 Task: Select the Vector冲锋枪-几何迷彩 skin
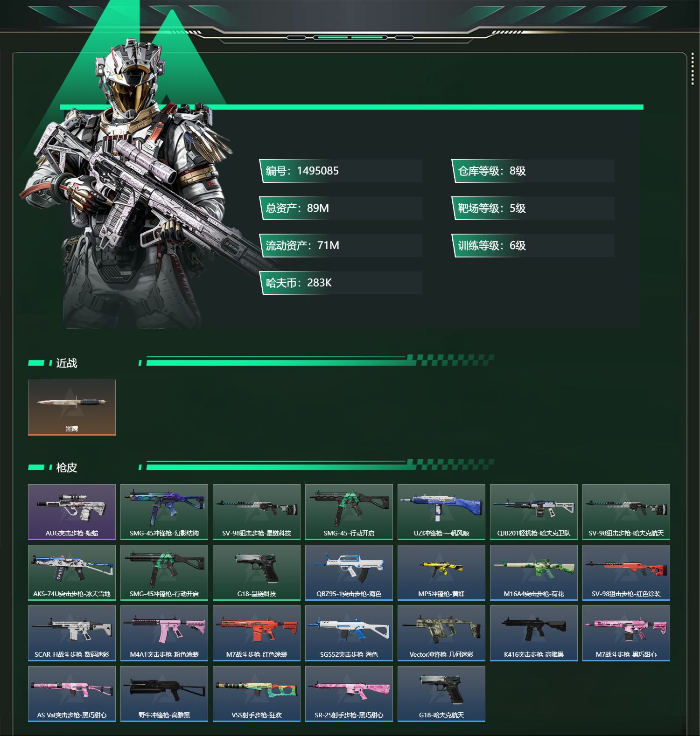point(441,633)
